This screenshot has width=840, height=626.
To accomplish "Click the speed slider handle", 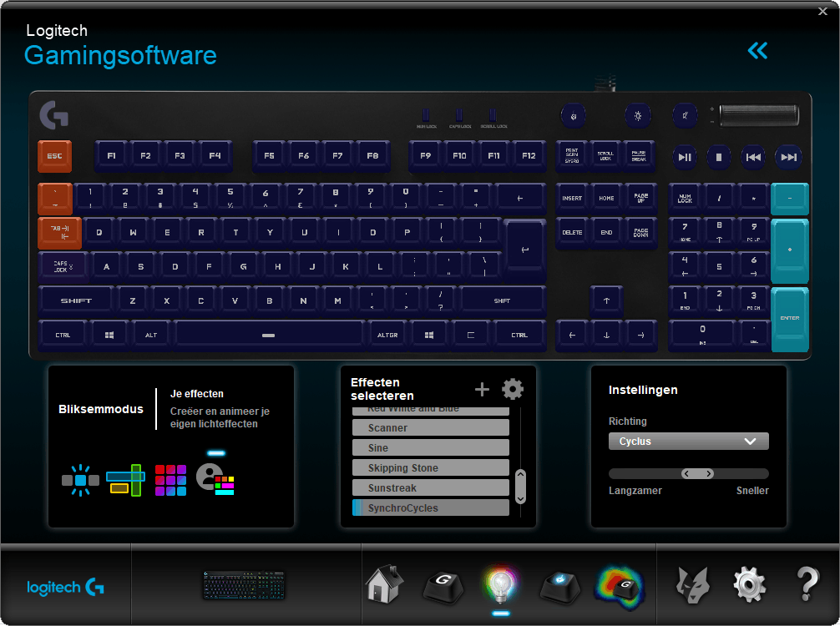I will [x=697, y=474].
